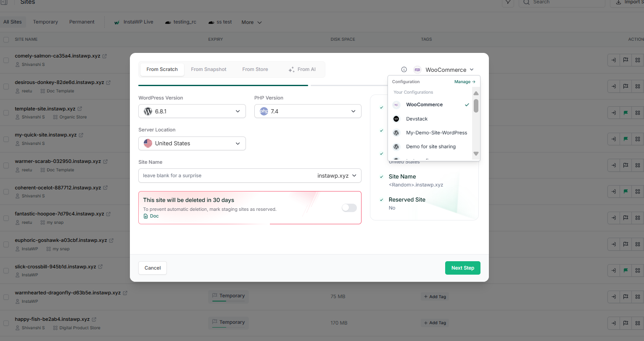Collapse the WooCommerce configuration dropdown
644x341 pixels.
tap(444, 70)
